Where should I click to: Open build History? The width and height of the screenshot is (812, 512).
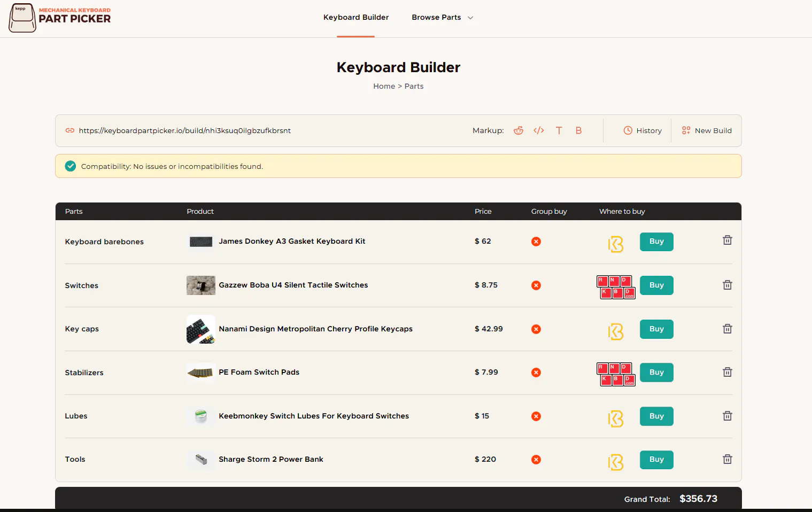pyautogui.click(x=643, y=130)
